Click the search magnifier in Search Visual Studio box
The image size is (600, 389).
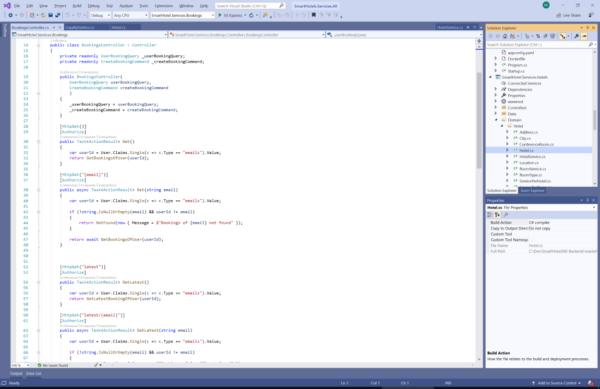click(281, 6)
